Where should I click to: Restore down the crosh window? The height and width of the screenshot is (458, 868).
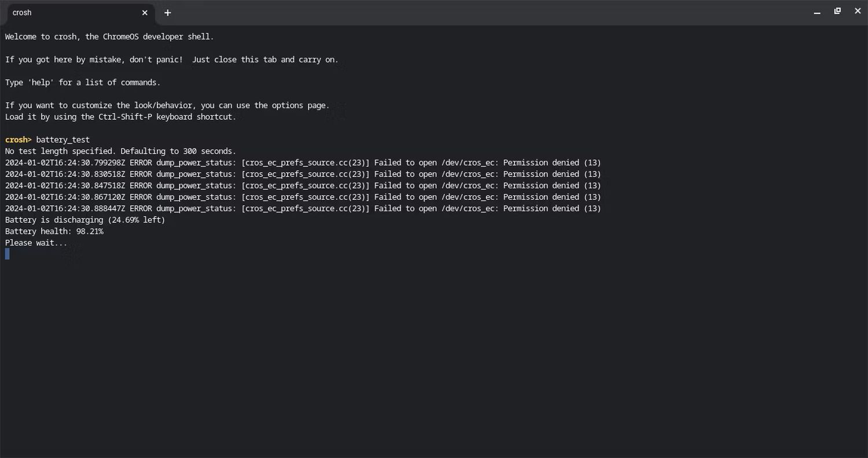tap(837, 12)
